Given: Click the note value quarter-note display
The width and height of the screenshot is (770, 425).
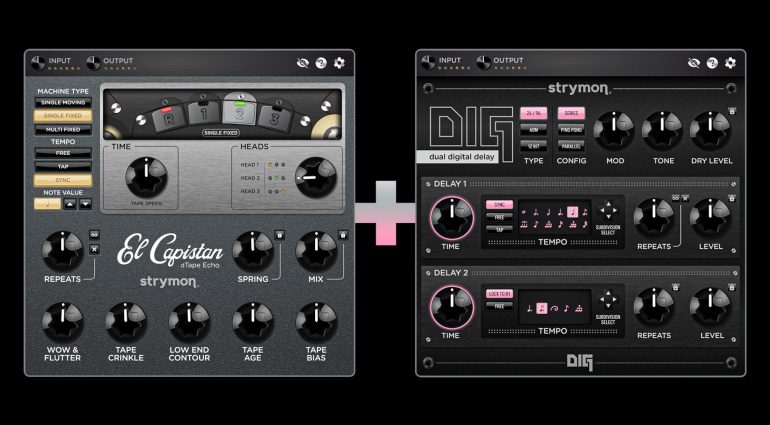Looking at the screenshot, I should 48,204.
